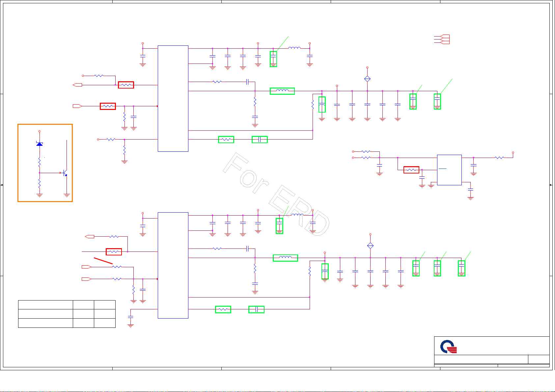The width and height of the screenshot is (555, 392).
Task: Click the empty table at the bottom left
Action: 67,314
